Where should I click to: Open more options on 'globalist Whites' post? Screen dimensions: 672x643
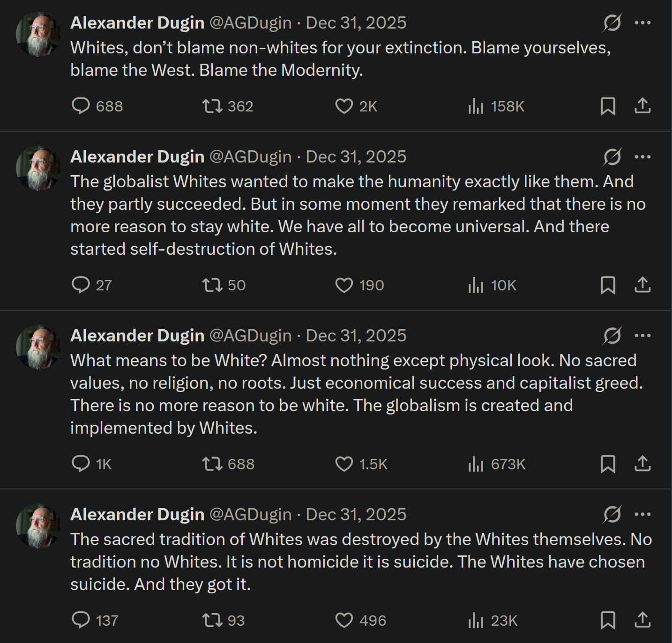coord(642,156)
